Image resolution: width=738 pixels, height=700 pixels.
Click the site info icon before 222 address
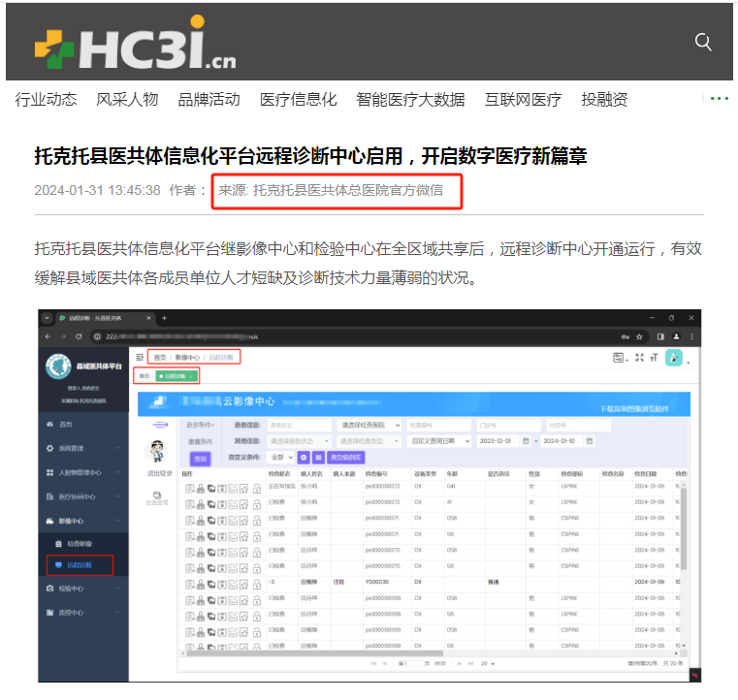[x=97, y=336]
